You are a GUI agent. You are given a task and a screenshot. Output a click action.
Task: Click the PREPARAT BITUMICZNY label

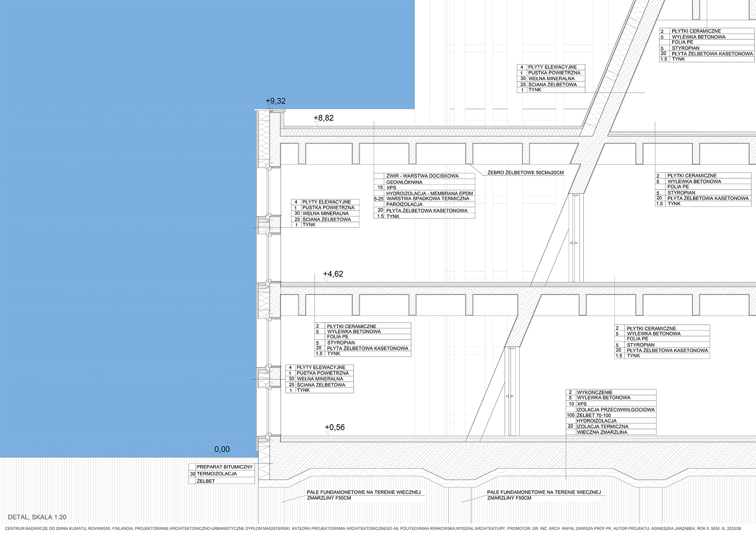(x=224, y=467)
